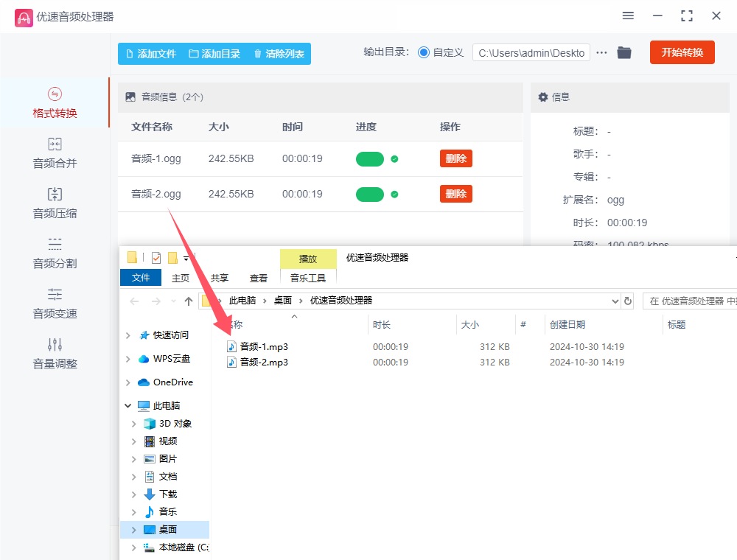
Task: Expand the 视频 tree node
Action: (134, 441)
